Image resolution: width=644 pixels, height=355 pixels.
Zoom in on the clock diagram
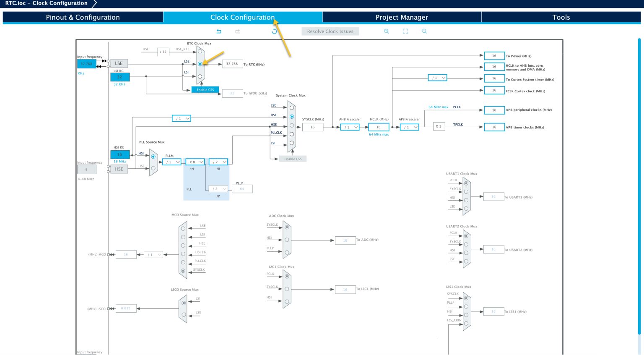tap(386, 31)
